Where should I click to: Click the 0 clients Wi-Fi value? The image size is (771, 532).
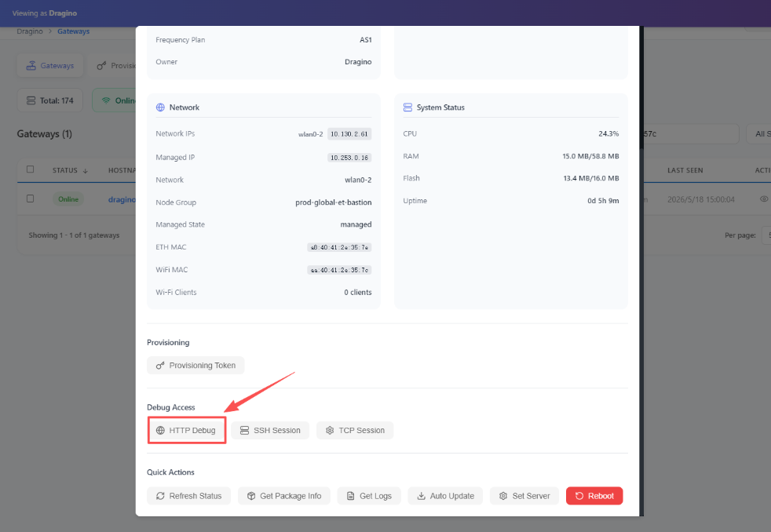[x=357, y=292]
